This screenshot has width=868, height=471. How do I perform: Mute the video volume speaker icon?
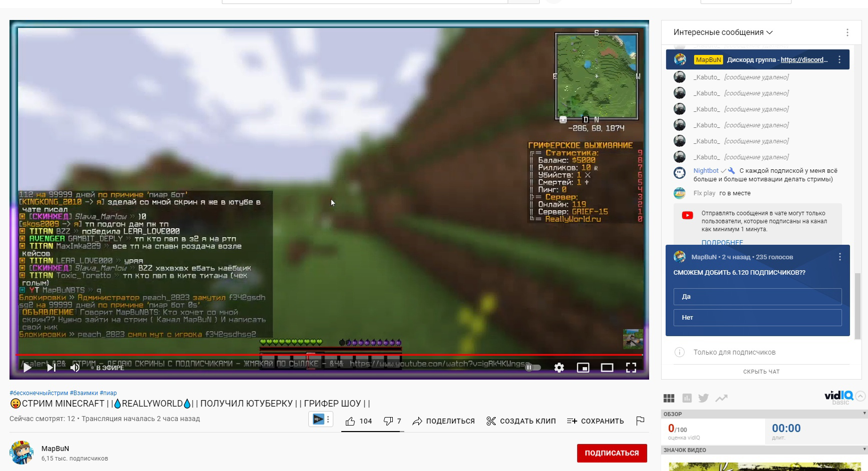(x=75, y=368)
